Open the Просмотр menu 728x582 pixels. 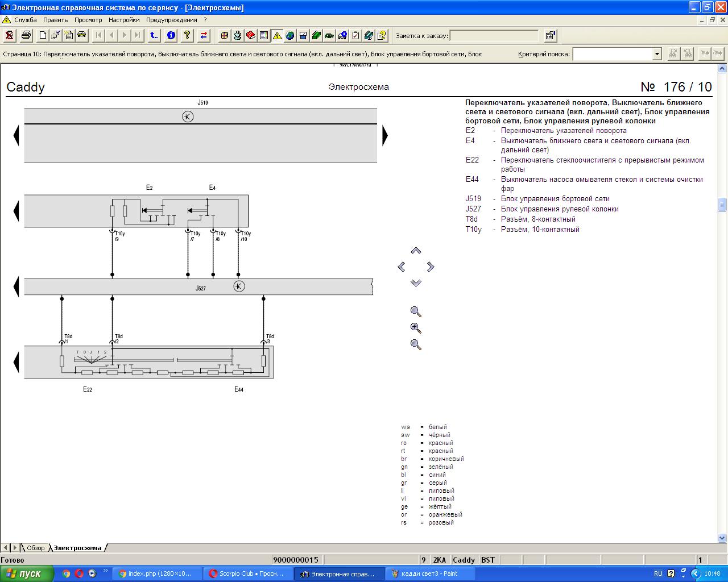click(88, 20)
